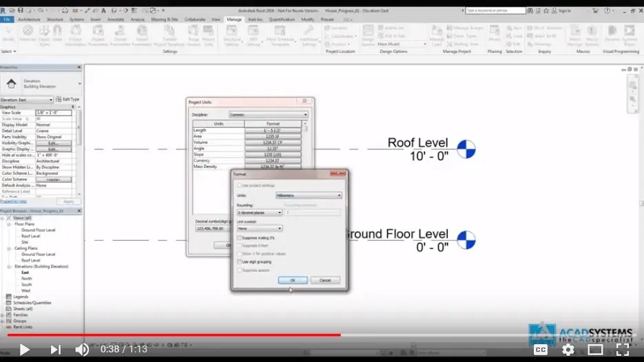644x362 pixels.
Task: Check Show + for positive values
Action: coord(239,254)
